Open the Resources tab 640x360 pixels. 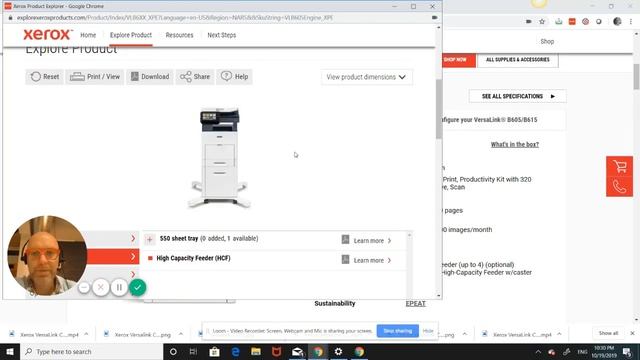click(179, 35)
